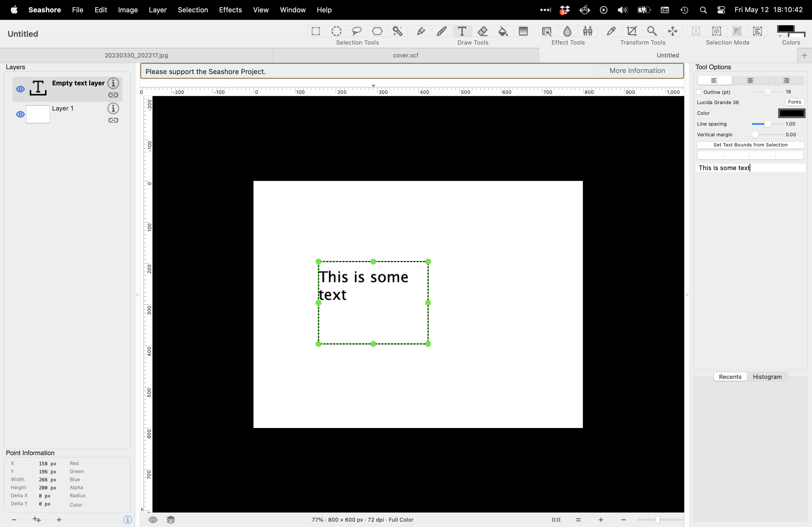Select the paintbrush draw tool

pyautogui.click(x=441, y=31)
